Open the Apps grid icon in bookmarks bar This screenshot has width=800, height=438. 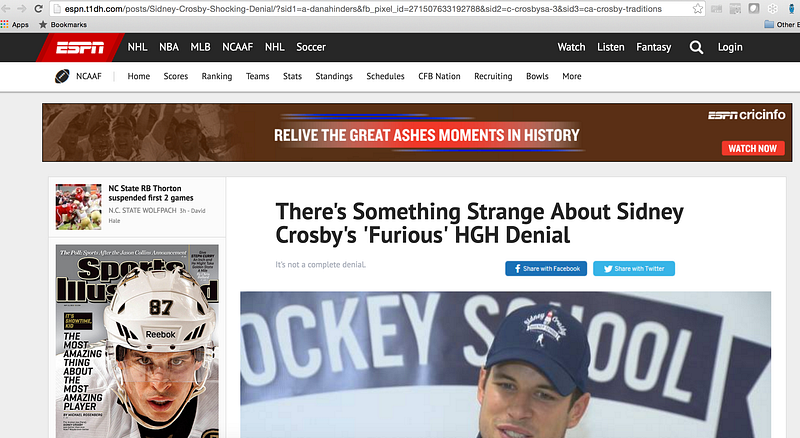(x=5, y=25)
